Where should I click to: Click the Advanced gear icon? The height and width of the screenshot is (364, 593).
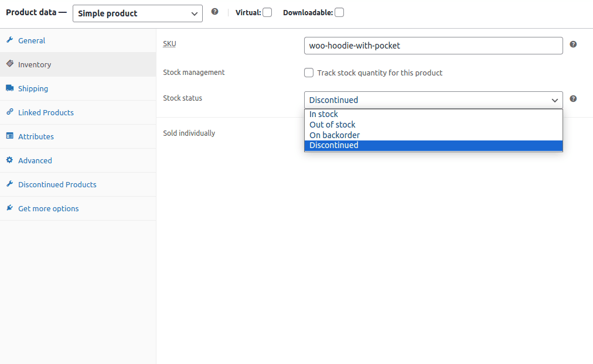pos(9,160)
